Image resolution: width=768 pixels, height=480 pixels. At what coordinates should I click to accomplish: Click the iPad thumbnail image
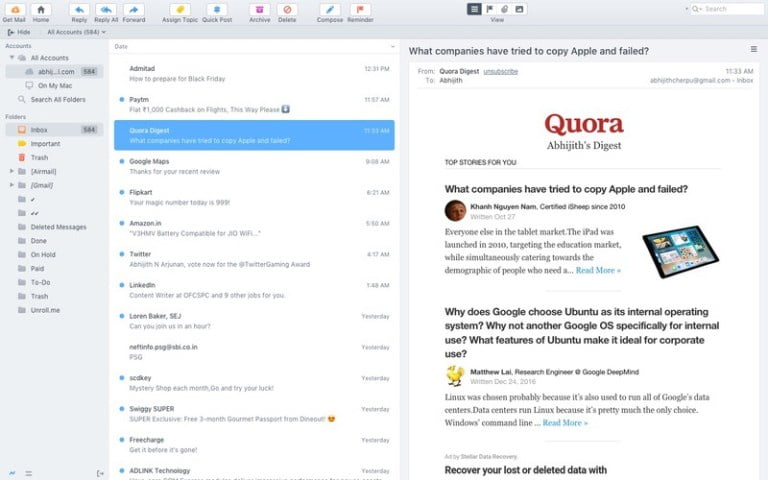point(680,251)
